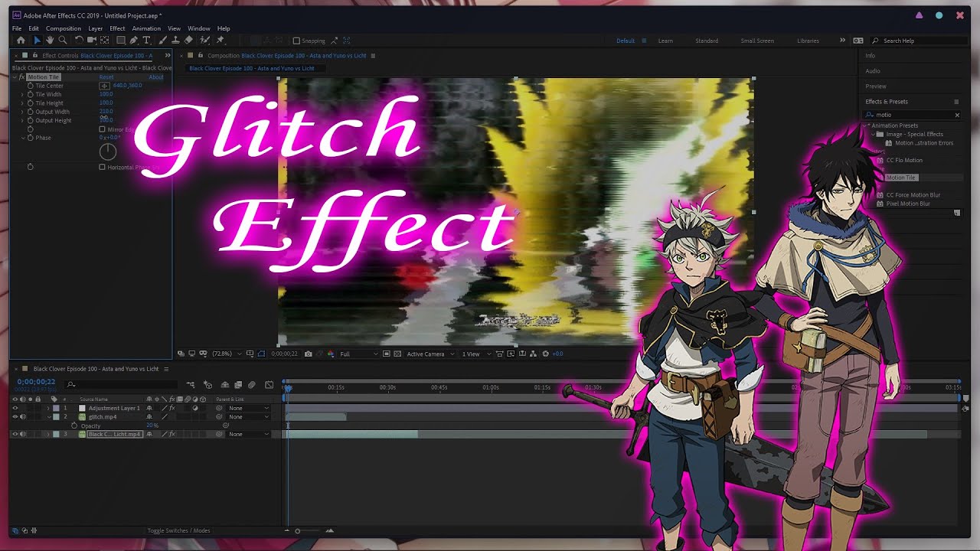Expand Adjustment Layer 1 properties
980x551 pixels.
click(48, 408)
